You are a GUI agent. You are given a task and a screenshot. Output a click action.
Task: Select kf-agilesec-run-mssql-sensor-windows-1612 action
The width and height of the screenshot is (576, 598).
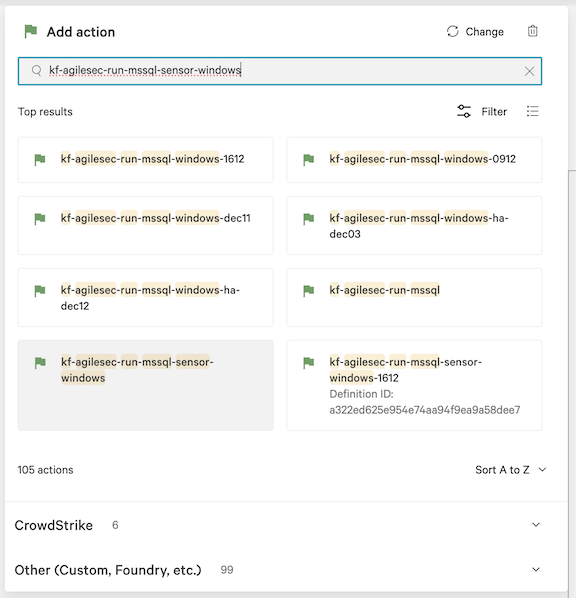coord(414,385)
